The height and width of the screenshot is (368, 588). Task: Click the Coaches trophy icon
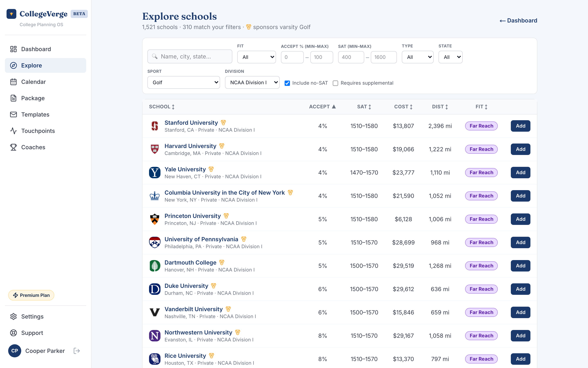[13, 147]
